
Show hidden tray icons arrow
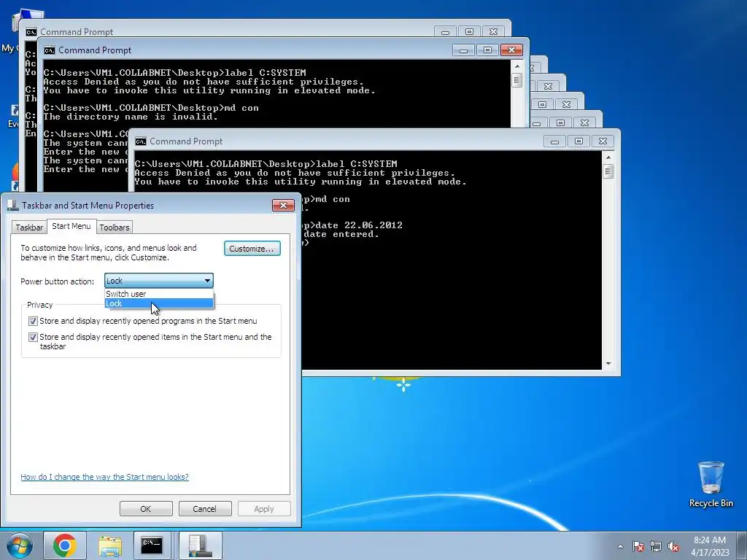point(620,546)
